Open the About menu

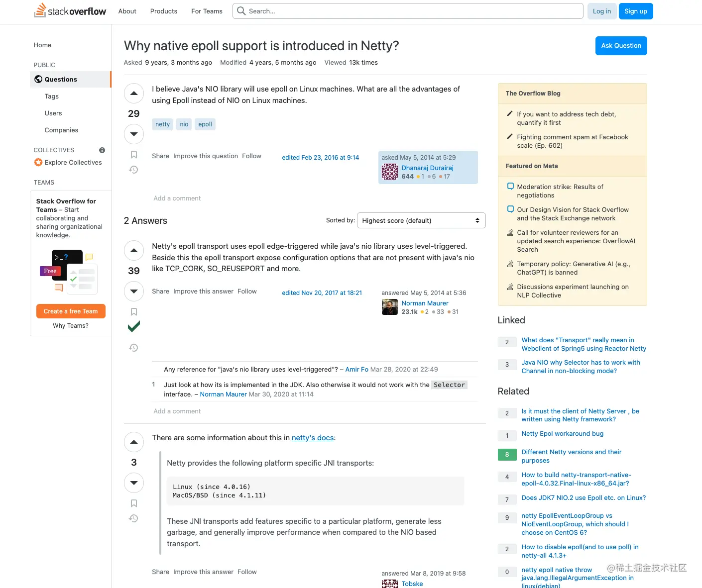click(x=127, y=11)
